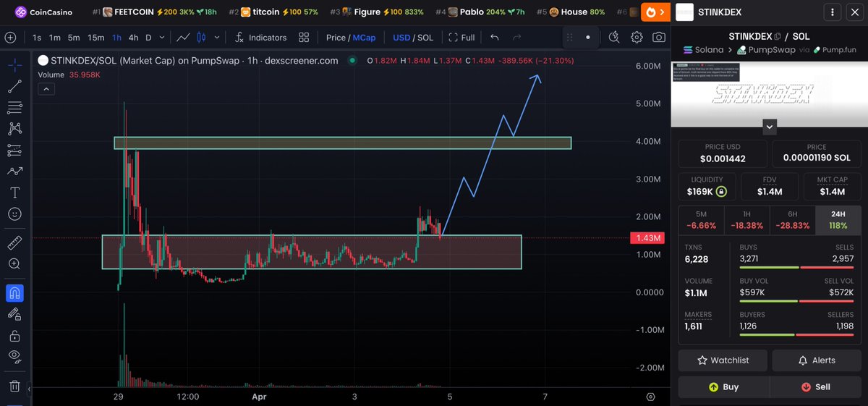Screen dimensions: 868x406
Task: Open chart settings gear
Action: pyautogui.click(x=637, y=38)
